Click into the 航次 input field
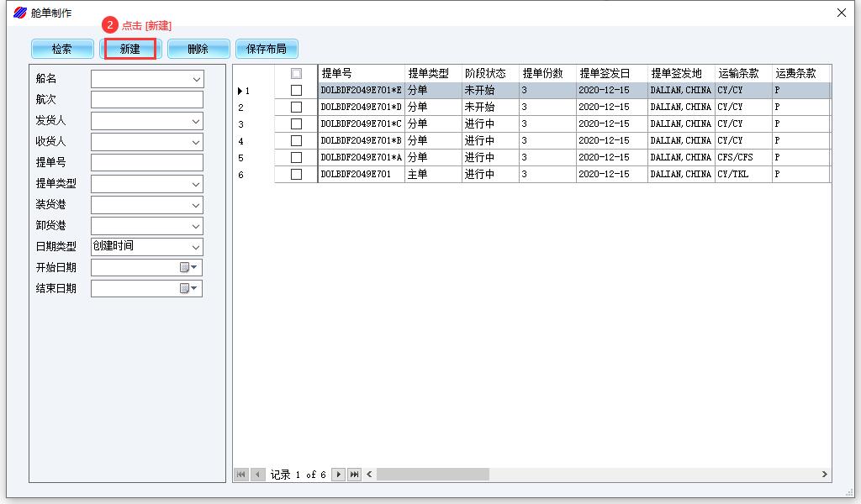 146,100
